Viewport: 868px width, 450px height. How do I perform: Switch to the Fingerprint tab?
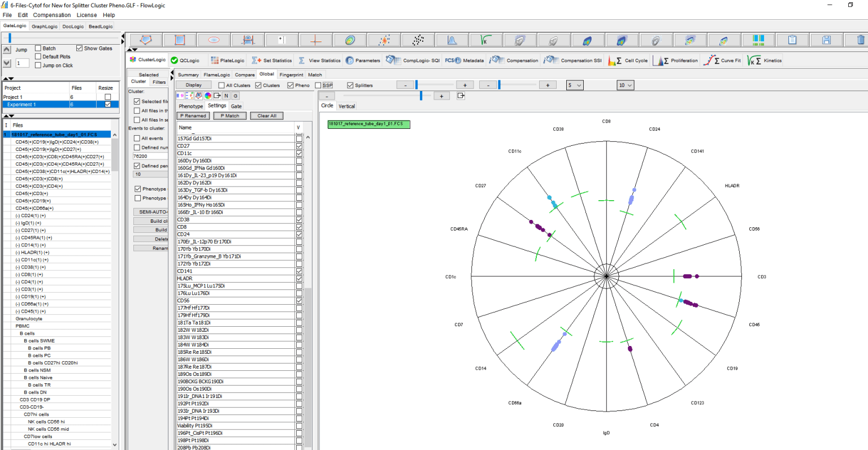tap(291, 75)
